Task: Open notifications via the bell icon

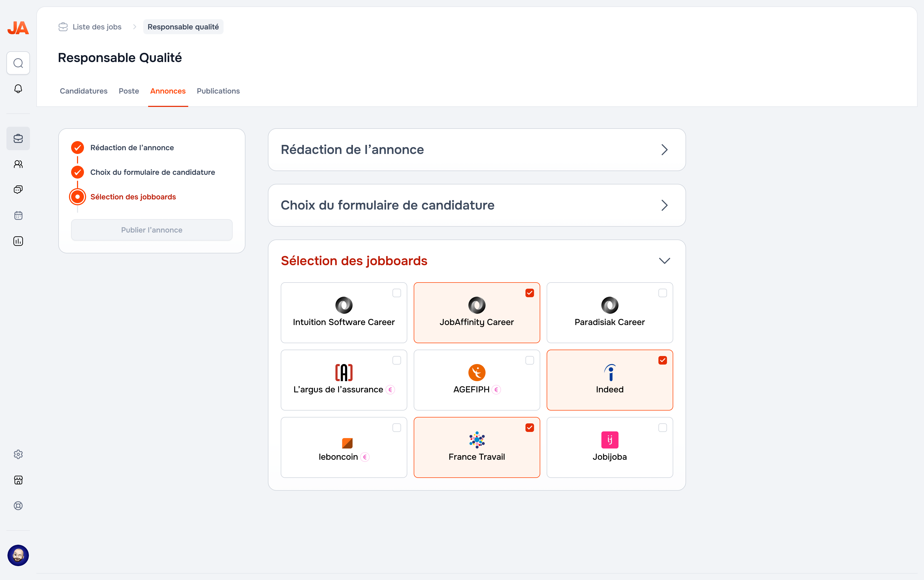Action: coord(18,89)
